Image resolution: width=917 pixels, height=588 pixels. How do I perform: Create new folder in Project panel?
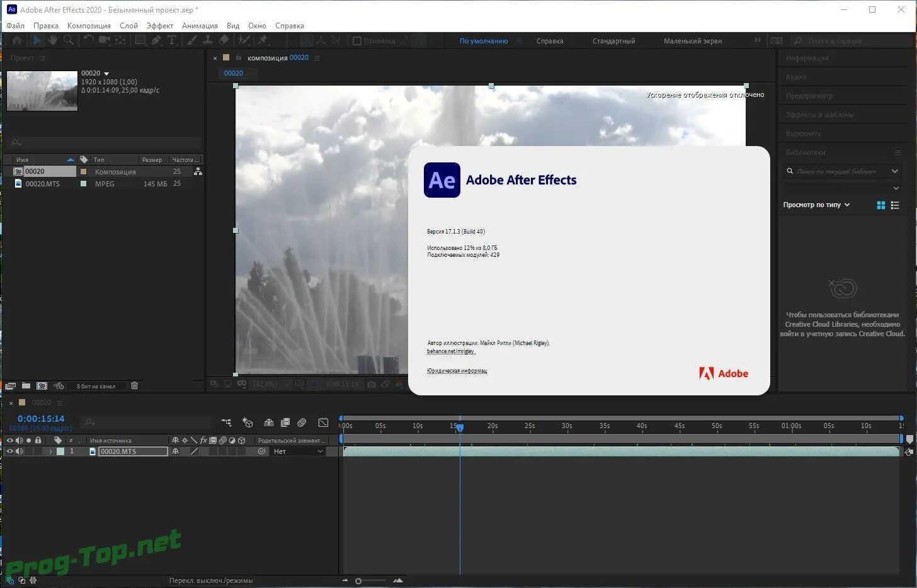tap(26, 386)
